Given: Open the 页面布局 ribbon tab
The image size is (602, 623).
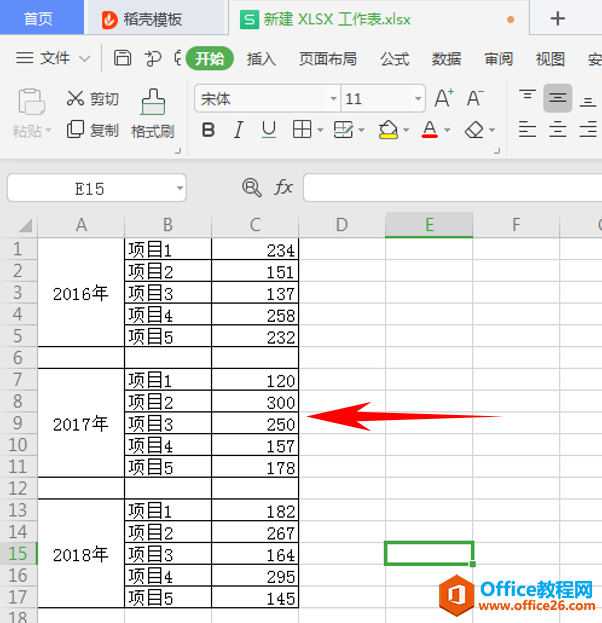Looking at the screenshot, I should (x=328, y=59).
